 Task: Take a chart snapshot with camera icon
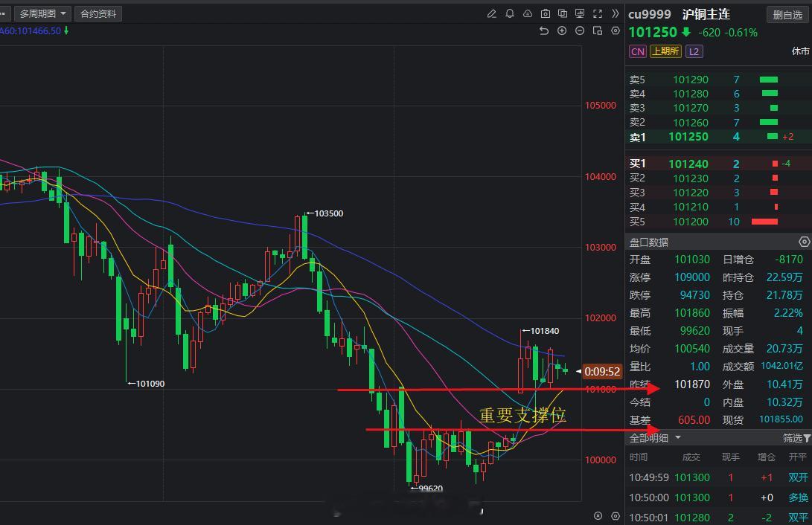(x=546, y=14)
